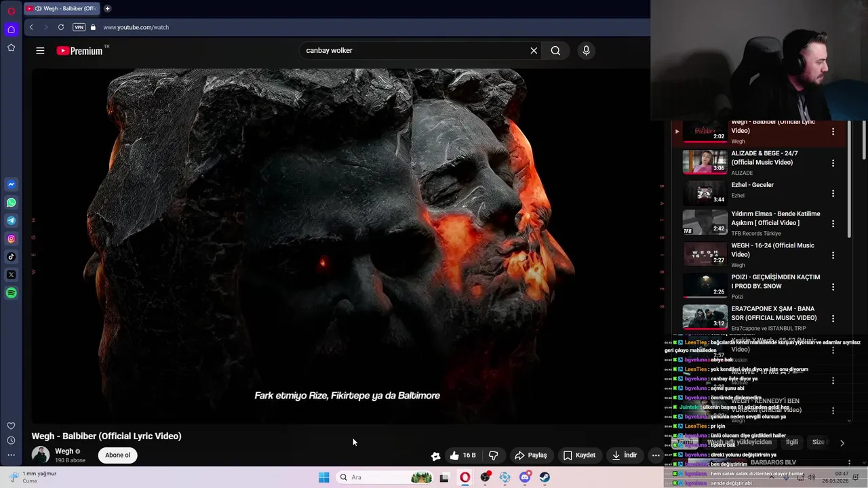Dislike the video
Viewport: 868px width, 488px height.
(x=493, y=455)
